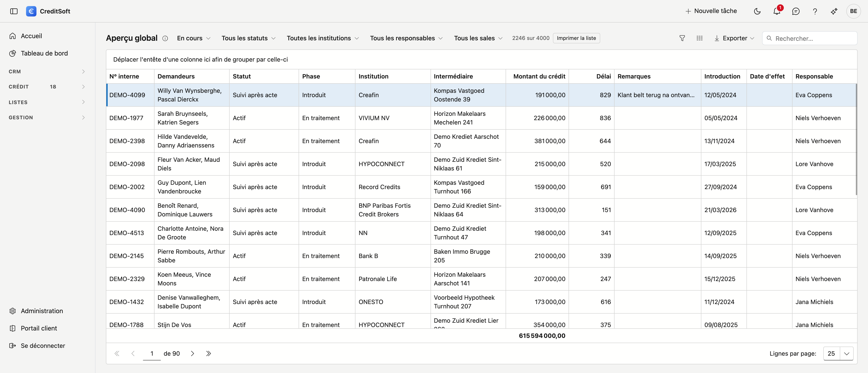Click the sparkle AI assistant icon
Image resolution: width=868 pixels, height=373 pixels.
(834, 11)
